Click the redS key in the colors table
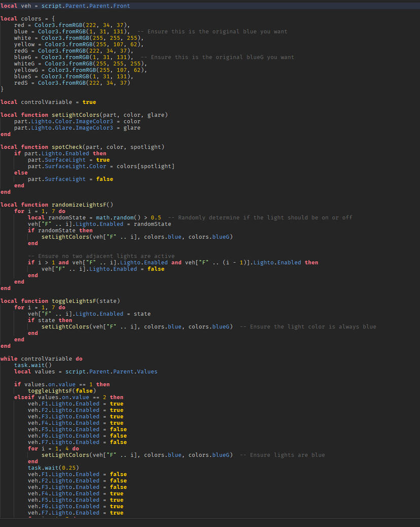 [22, 83]
